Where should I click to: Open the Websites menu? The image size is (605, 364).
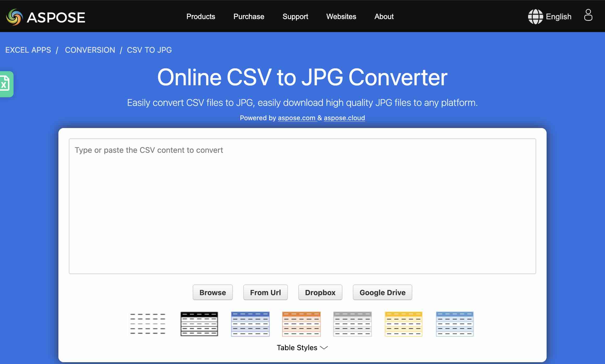click(x=341, y=17)
